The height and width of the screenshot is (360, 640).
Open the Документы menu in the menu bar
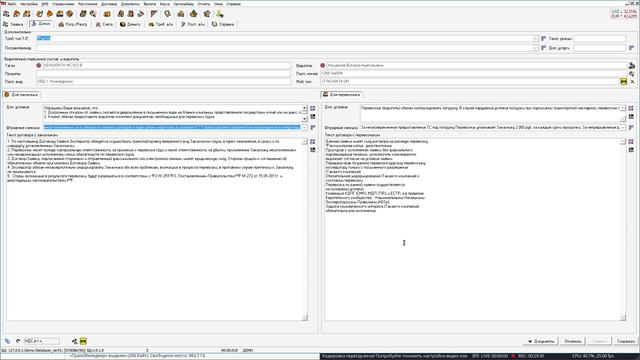[x=130, y=4]
